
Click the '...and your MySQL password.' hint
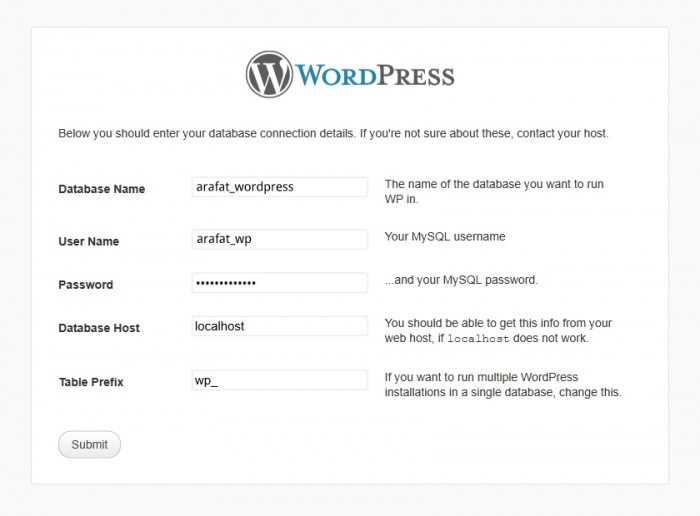click(461, 280)
